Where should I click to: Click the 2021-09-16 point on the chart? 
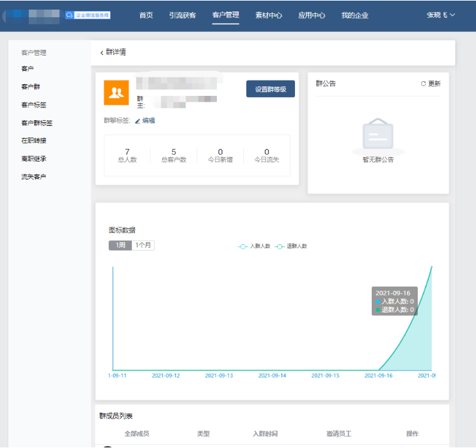[379, 369]
